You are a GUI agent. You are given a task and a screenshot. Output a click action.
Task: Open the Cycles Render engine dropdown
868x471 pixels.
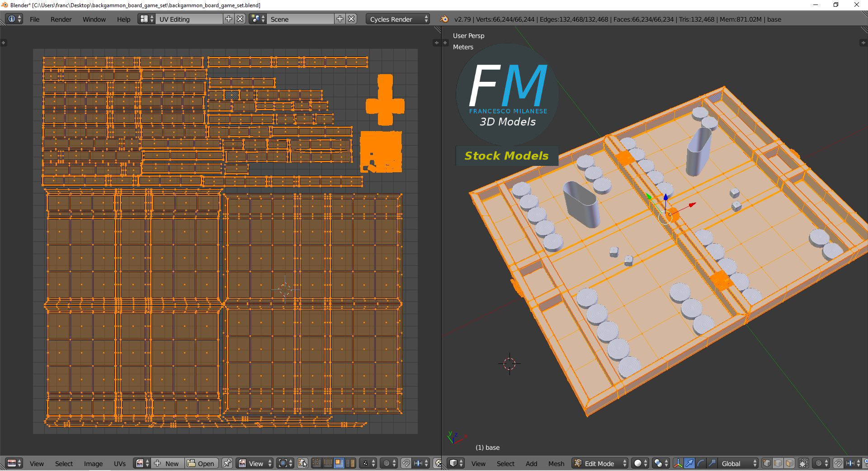(x=398, y=19)
